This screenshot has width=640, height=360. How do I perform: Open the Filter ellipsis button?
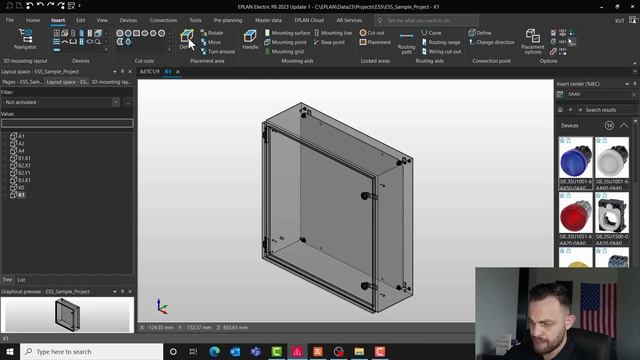click(128, 102)
